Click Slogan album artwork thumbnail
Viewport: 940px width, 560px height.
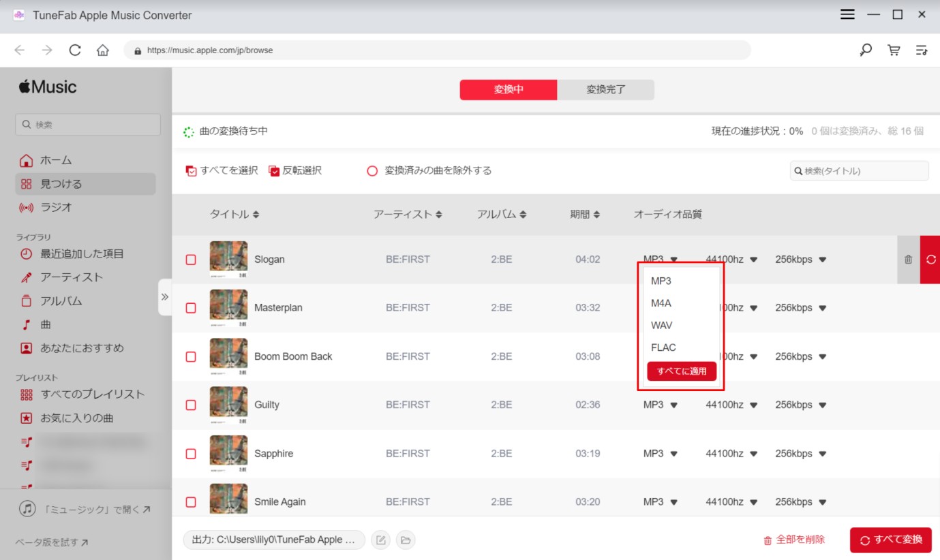point(228,260)
